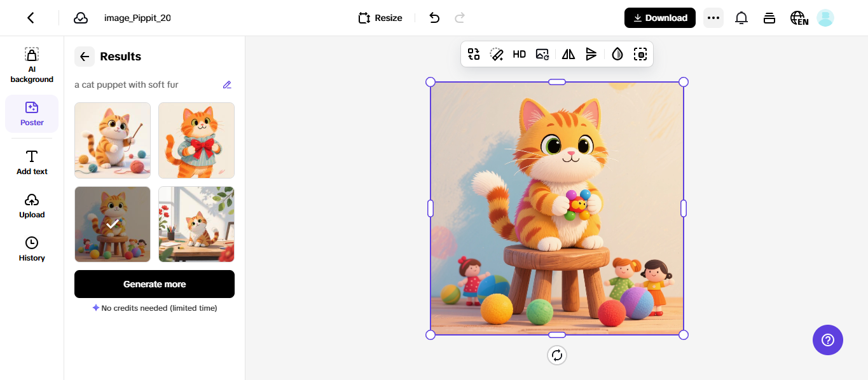Screen dimensions: 868x380
Task: Flip the cat image horizontally
Action: 568,54
